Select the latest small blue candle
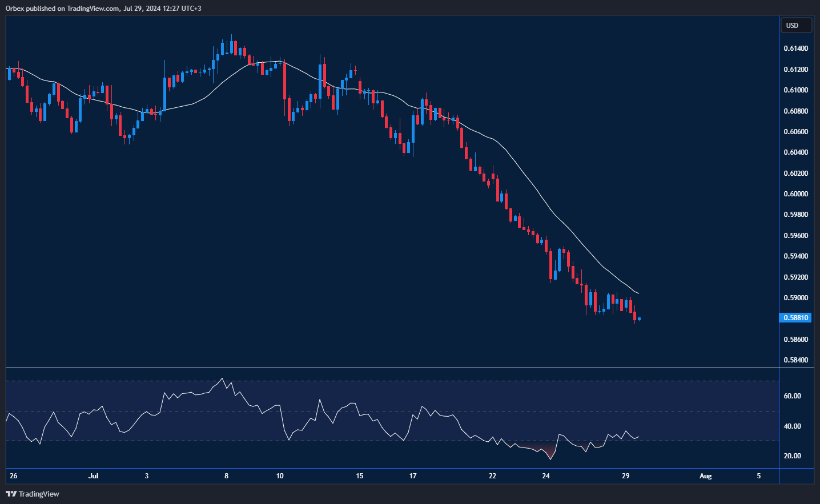The image size is (820, 504). click(639, 318)
